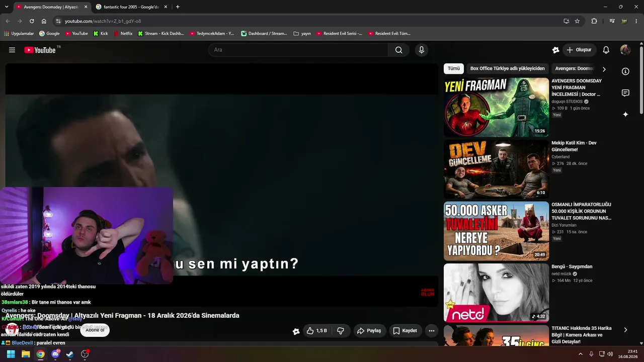Show more filter chips with the arrow
The image size is (644, 362).
coord(604,69)
